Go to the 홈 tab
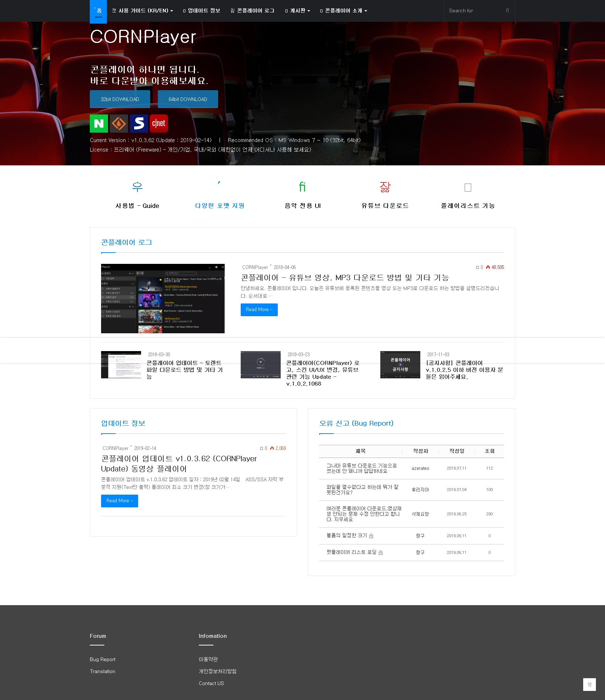The height and width of the screenshot is (700, 605). (x=98, y=11)
